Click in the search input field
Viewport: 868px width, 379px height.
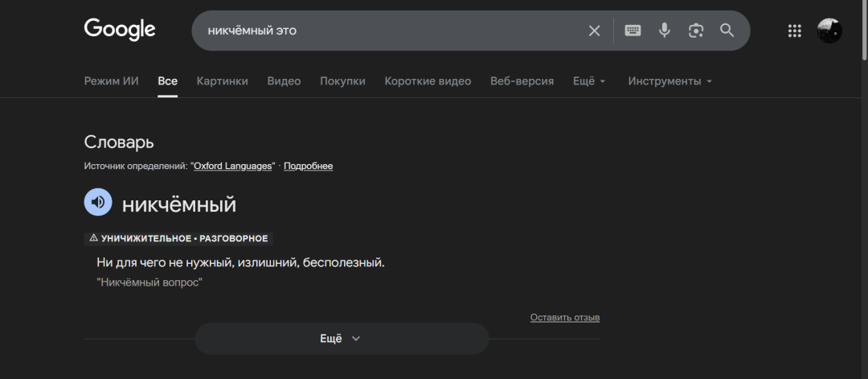coord(386,31)
